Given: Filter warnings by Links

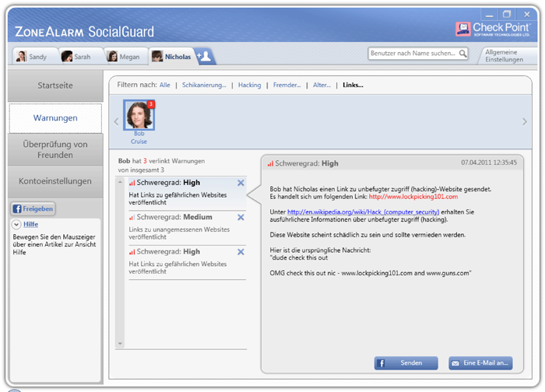Looking at the screenshot, I should coord(353,85).
